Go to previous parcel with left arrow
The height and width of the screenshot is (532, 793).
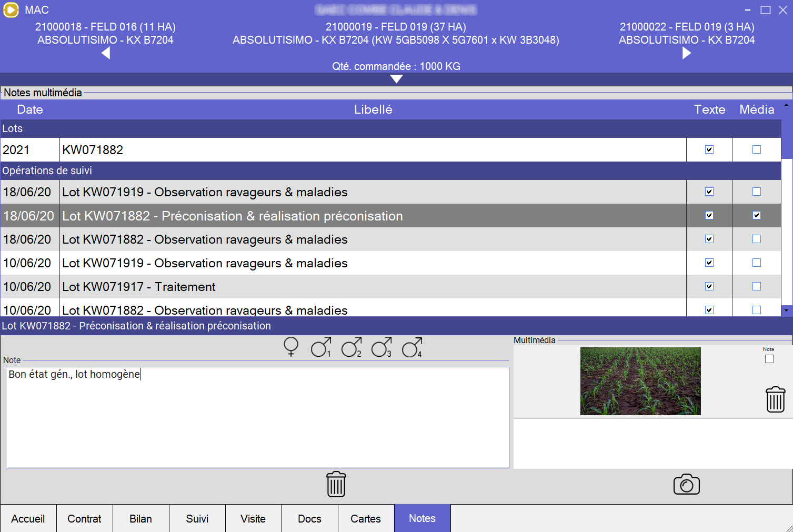(x=106, y=53)
